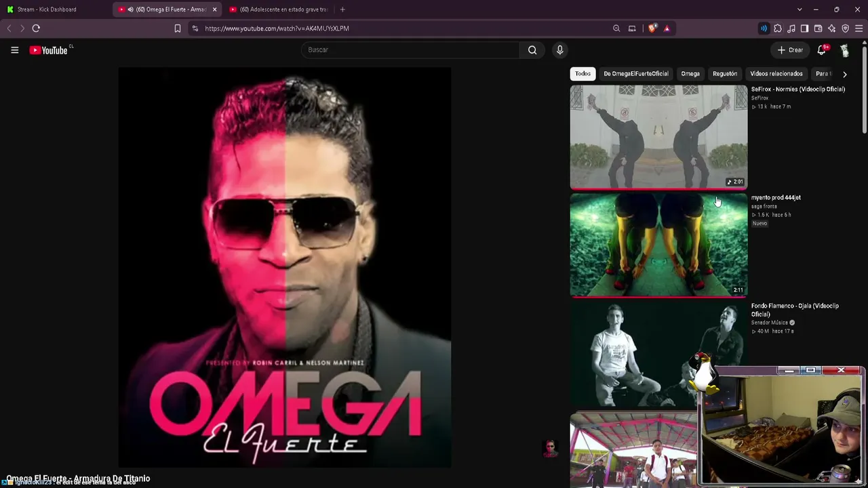Open the extensions puzzle-piece menu

(x=778, y=28)
